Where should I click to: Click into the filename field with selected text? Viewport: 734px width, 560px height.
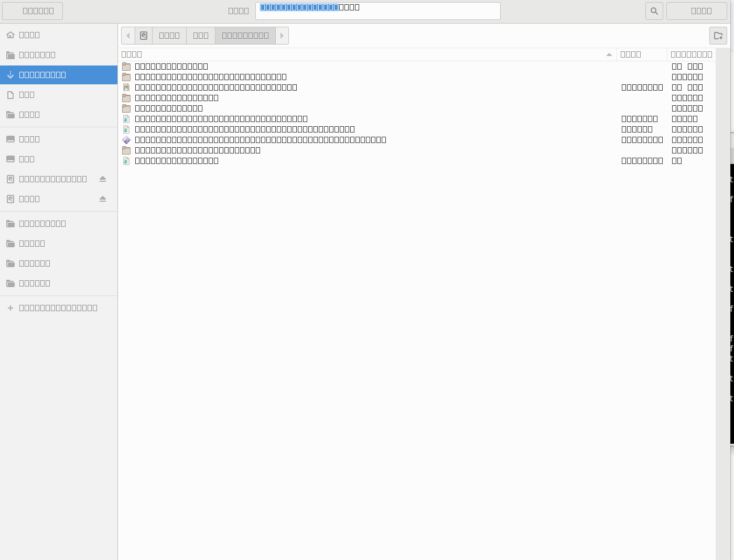tap(378, 11)
